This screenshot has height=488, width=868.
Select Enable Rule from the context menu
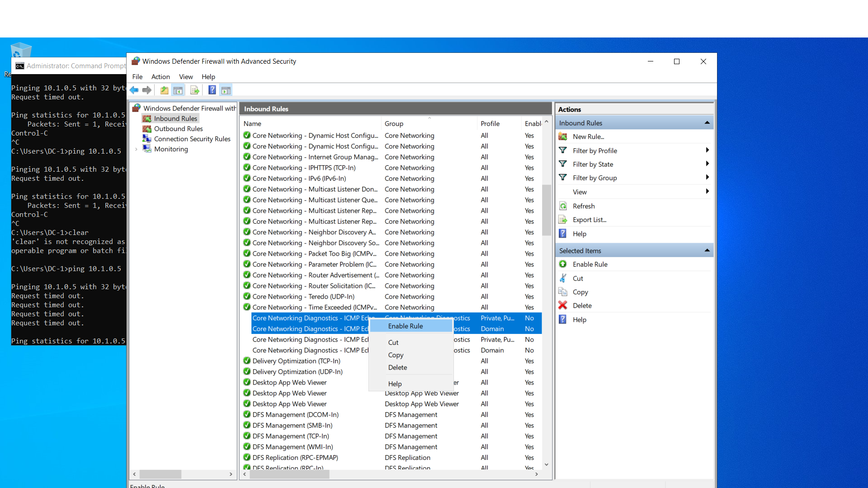pyautogui.click(x=405, y=326)
